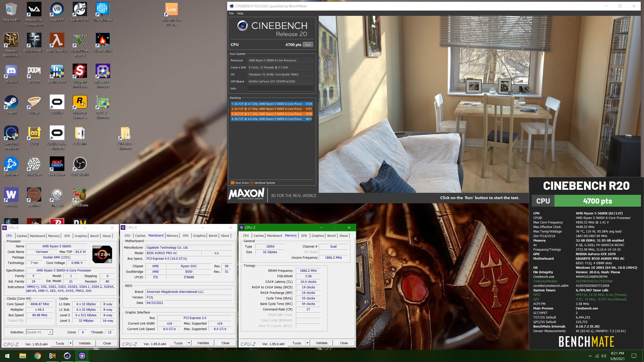Screen dimensions: 644x362
Task: Expand Tools dropdown arrow in CPU tab window
Action: (70, 343)
